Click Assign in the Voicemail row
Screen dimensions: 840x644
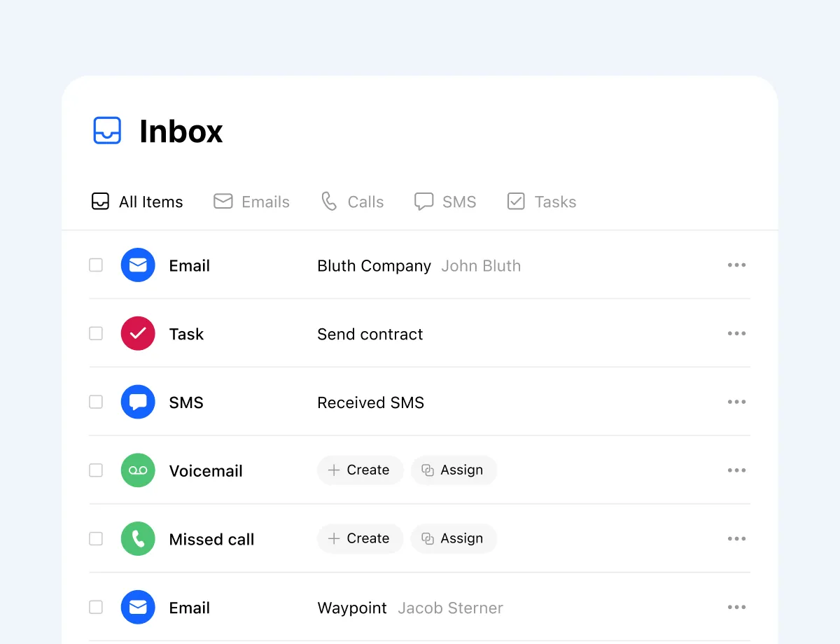[454, 470]
